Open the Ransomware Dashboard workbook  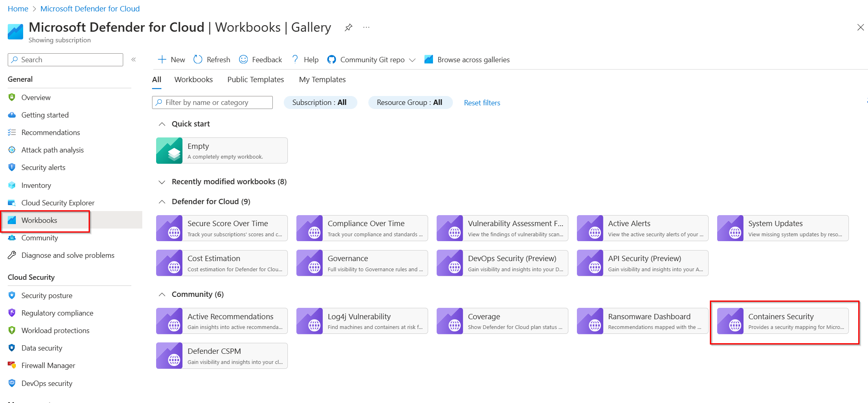[643, 321]
